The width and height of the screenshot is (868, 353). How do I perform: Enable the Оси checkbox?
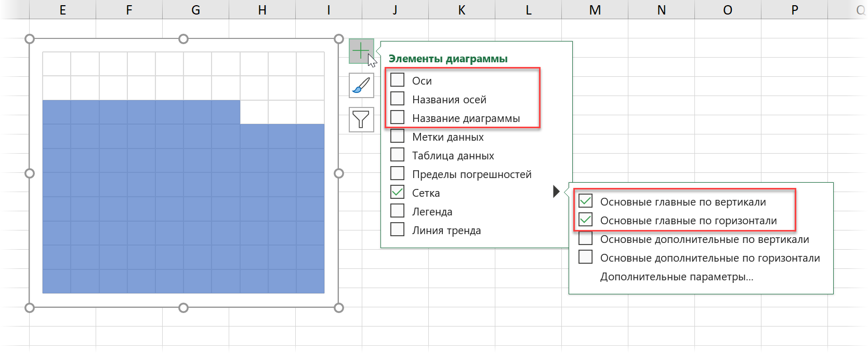click(398, 80)
